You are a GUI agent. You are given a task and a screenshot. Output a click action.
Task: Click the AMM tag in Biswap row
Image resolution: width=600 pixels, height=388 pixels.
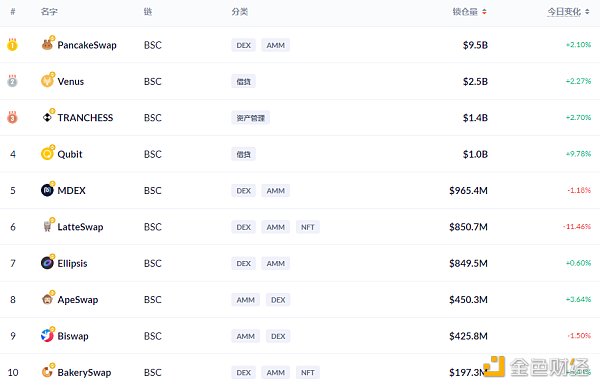[245, 336]
